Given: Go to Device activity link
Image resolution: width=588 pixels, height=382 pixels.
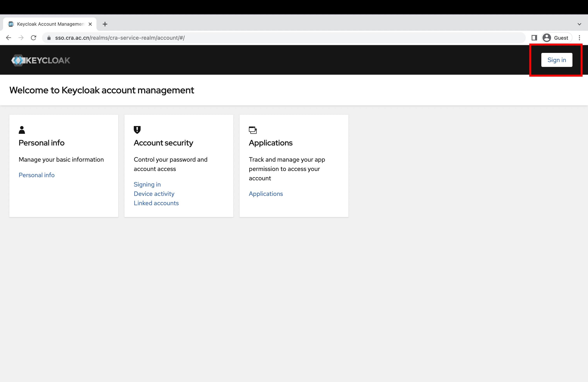Looking at the screenshot, I should (x=154, y=194).
